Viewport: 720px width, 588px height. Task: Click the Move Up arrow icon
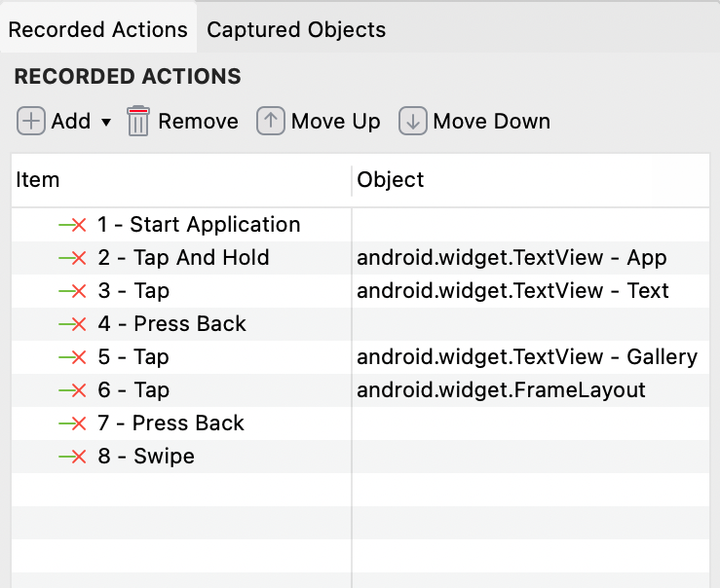(x=270, y=122)
